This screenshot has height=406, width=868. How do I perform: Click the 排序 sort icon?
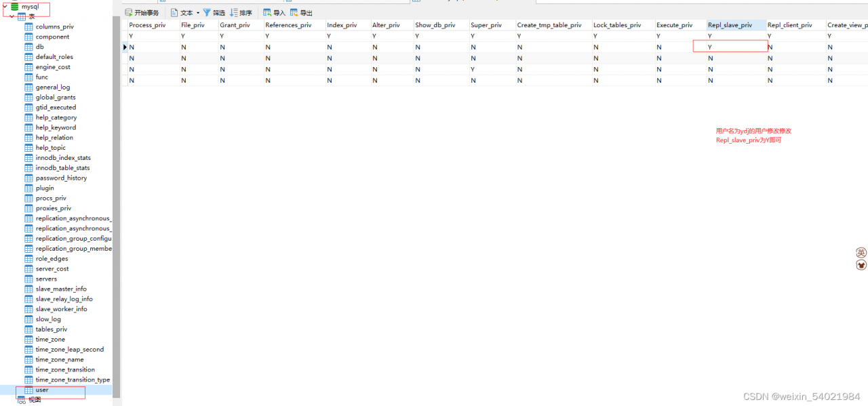click(x=234, y=13)
